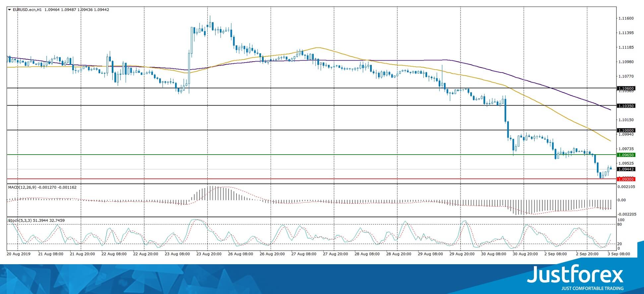This screenshot has height=294, width=644.
Task: Click the 20 Aug 2019 date label
Action: pos(19,254)
